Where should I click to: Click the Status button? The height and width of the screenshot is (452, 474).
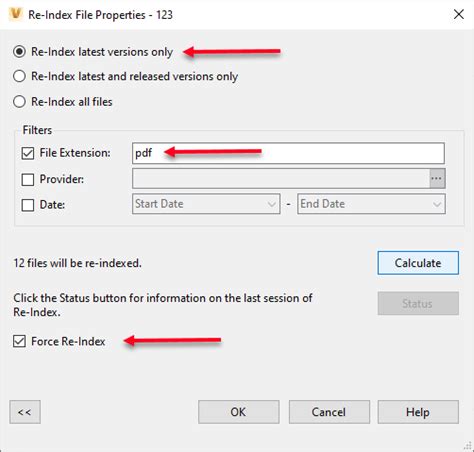(418, 303)
